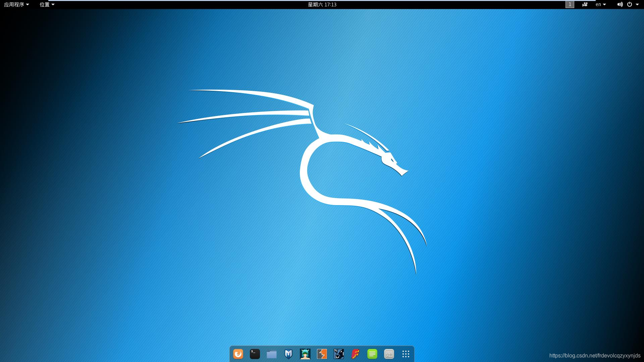The image size is (644, 362).
Task: Click the clock showing 星期六 17:13
Action: (x=321, y=4)
